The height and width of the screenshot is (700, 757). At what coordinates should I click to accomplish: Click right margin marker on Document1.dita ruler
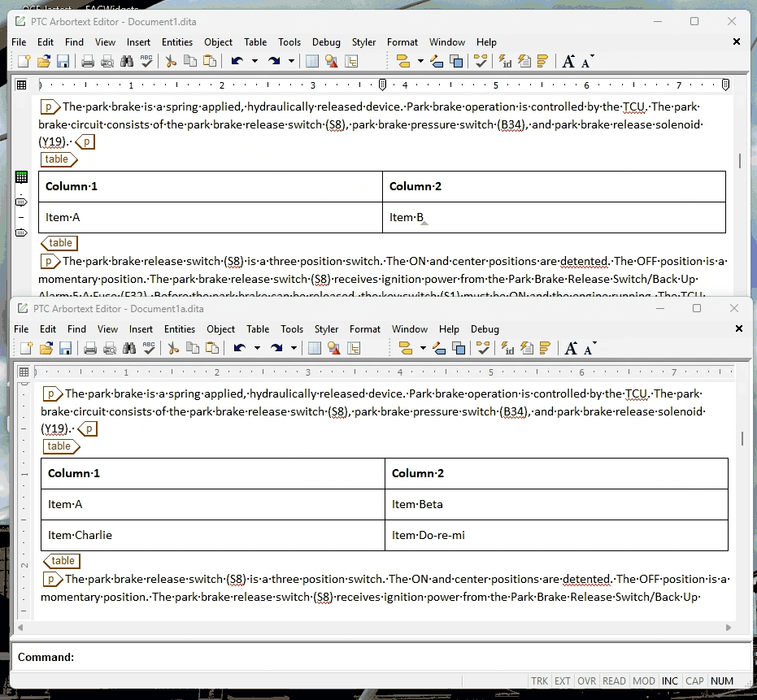coord(725,85)
